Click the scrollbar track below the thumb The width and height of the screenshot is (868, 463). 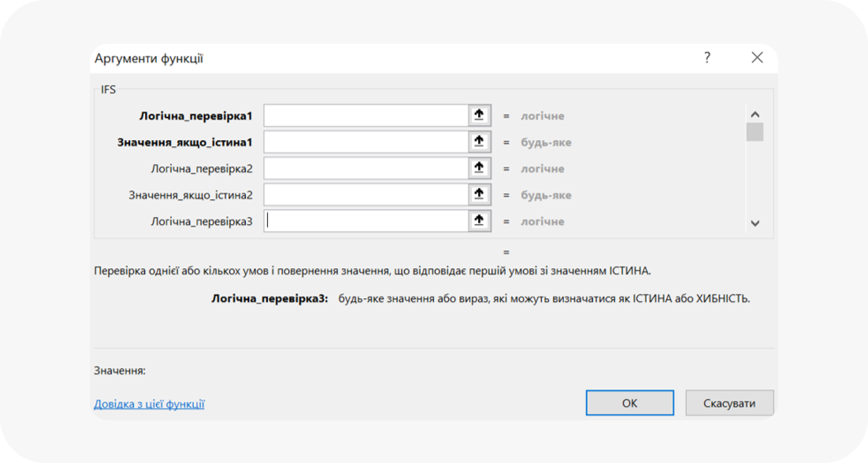tap(755, 180)
